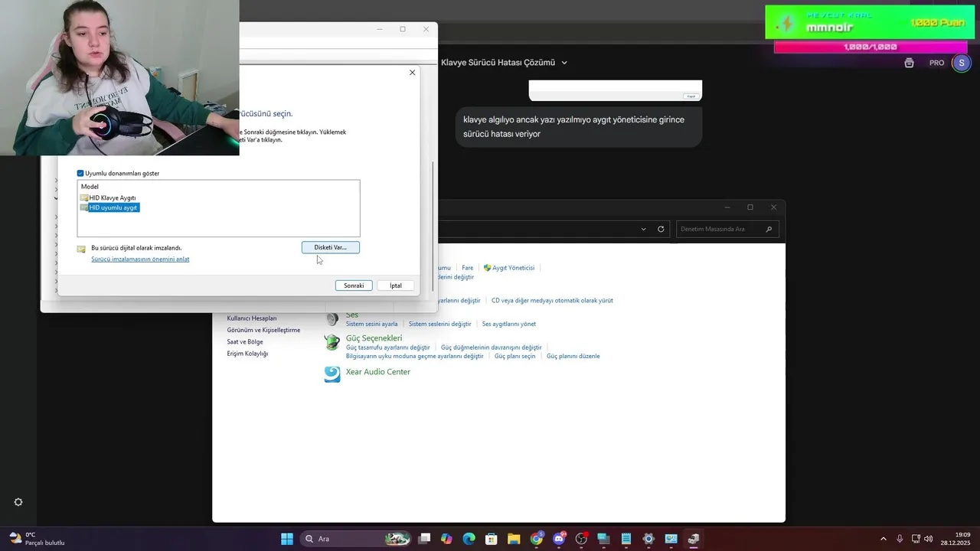
Task: Open 'CD veya diğer medyayı otomatik olarak yürüt'
Action: click(x=552, y=301)
